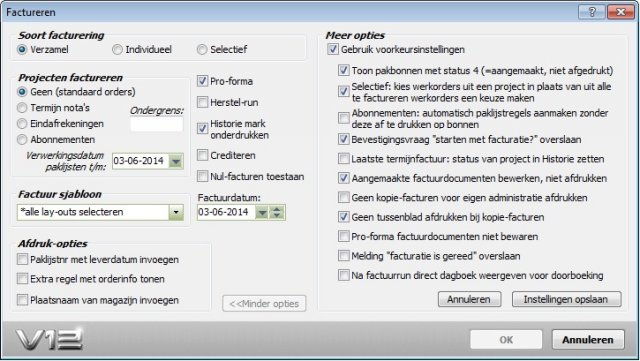Image resolution: width=640 pixels, height=361 pixels.
Task: Open Verwerkingsdatum paklijsten date dropdown
Action: pyautogui.click(x=176, y=161)
